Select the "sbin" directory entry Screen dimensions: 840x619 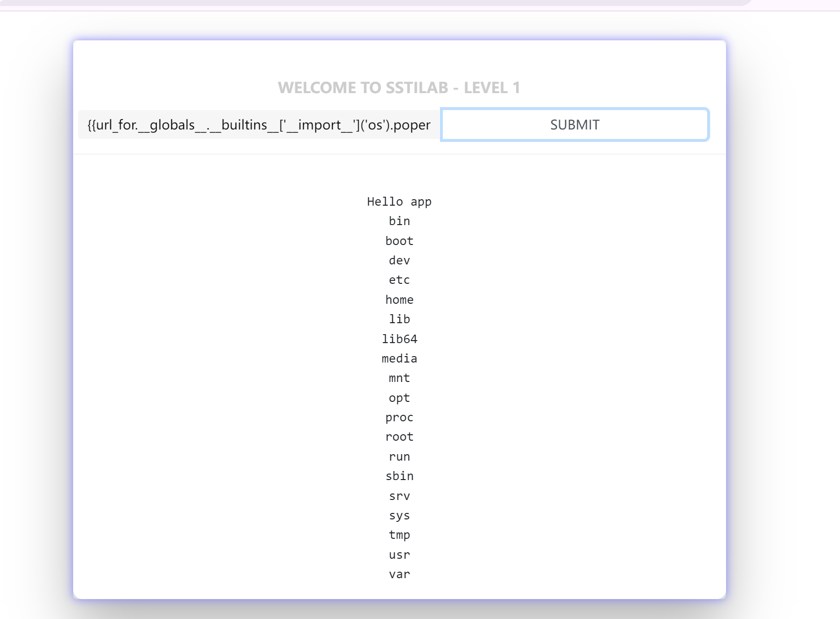[399, 476]
